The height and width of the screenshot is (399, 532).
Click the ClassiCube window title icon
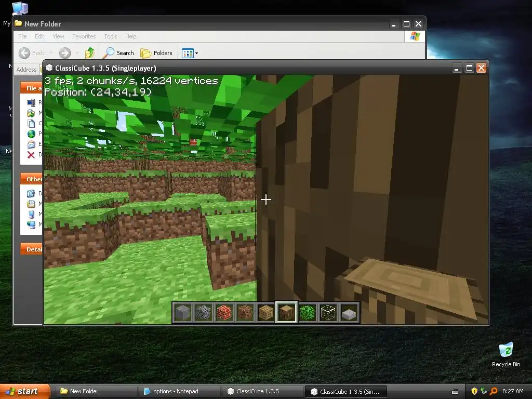[49, 68]
